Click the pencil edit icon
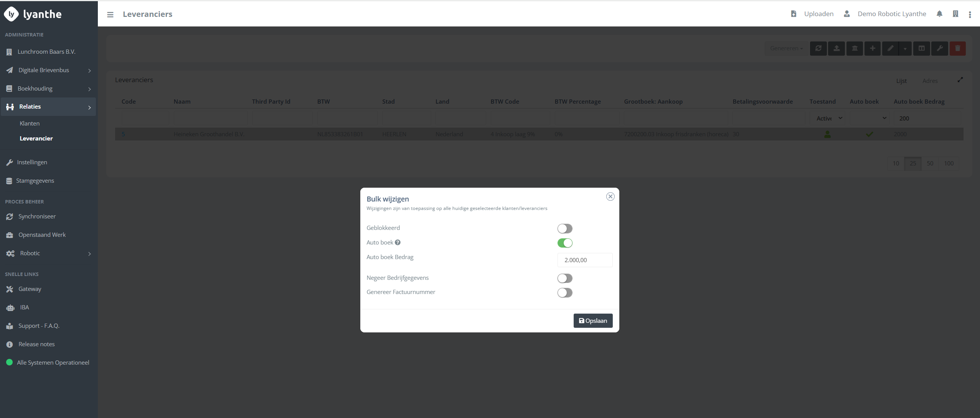980x418 pixels. click(890, 48)
